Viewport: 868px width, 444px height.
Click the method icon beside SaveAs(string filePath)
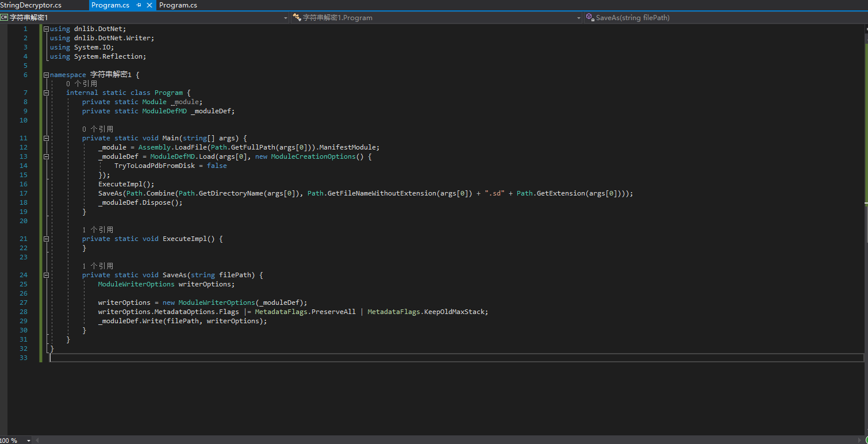coord(590,17)
